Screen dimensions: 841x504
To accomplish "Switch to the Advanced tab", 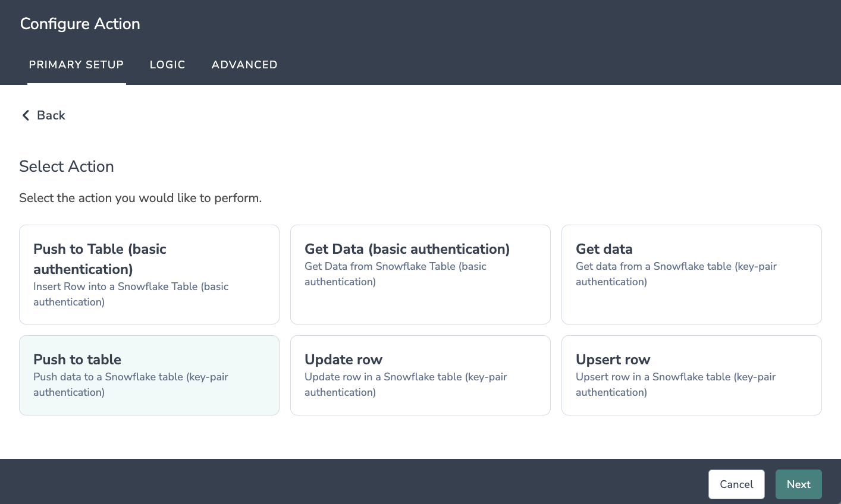I will 244,65.
